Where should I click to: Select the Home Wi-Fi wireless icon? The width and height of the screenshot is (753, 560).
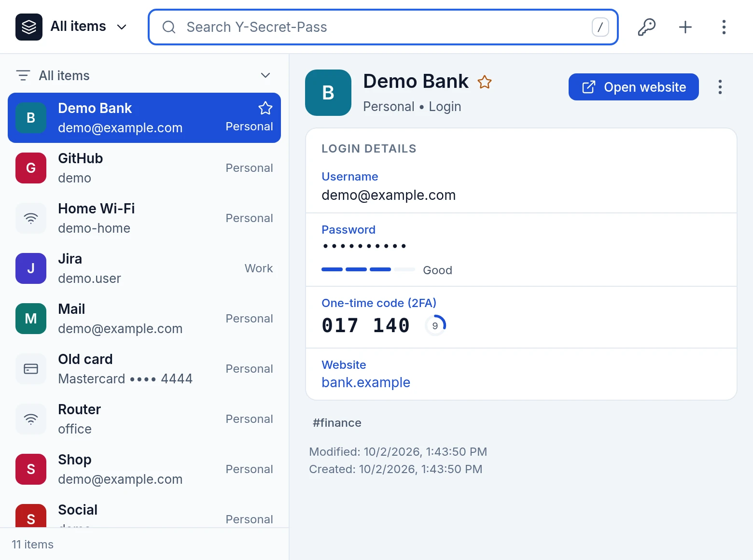click(31, 218)
